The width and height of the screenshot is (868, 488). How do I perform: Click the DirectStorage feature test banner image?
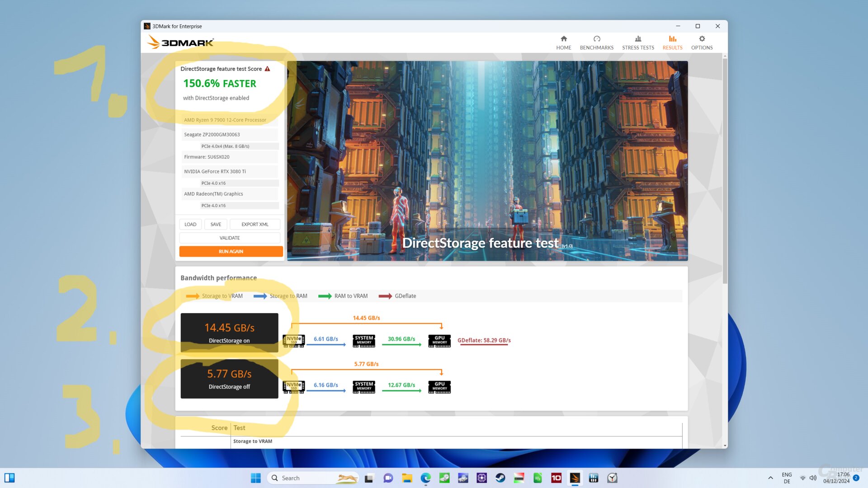click(x=487, y=161)
